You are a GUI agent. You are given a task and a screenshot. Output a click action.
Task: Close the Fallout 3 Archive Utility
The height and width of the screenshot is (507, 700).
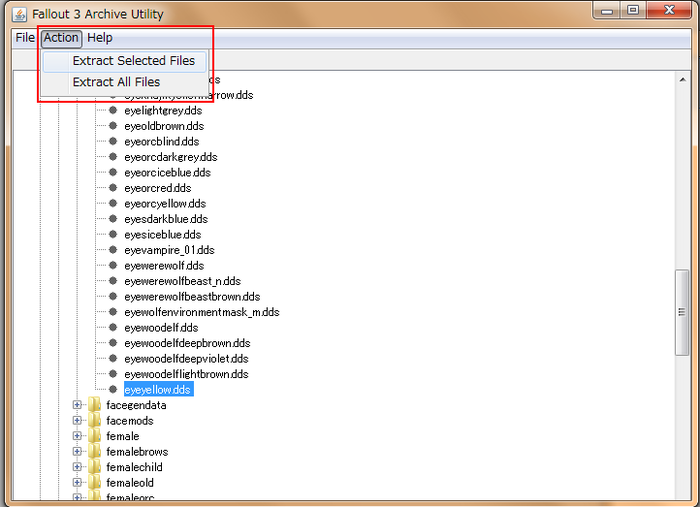(x=669, y=10)
